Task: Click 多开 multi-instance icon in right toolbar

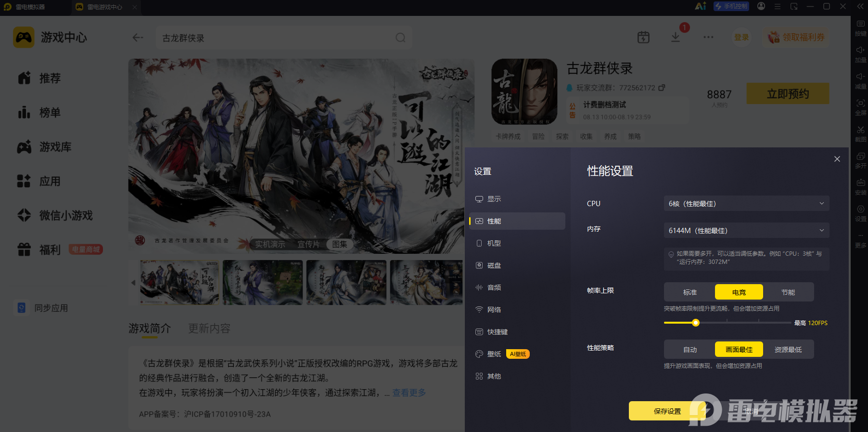Action: point(860,161)
